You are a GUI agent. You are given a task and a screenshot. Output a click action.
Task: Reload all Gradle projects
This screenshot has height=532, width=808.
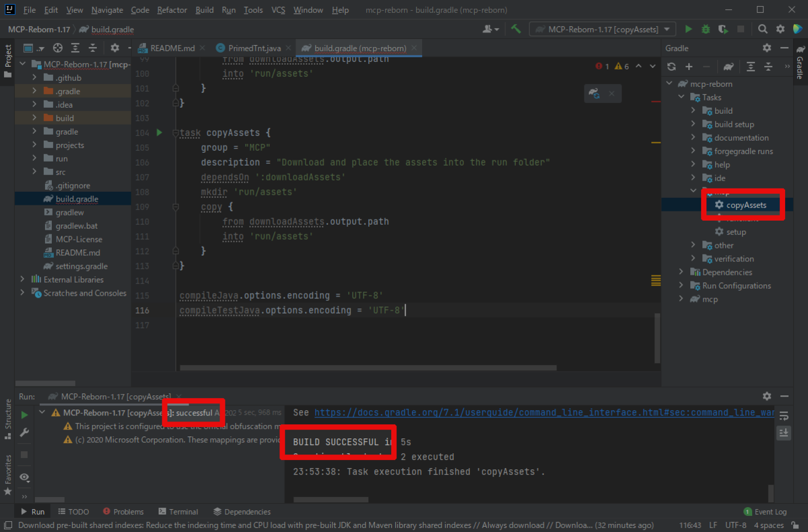coord(671,66)
